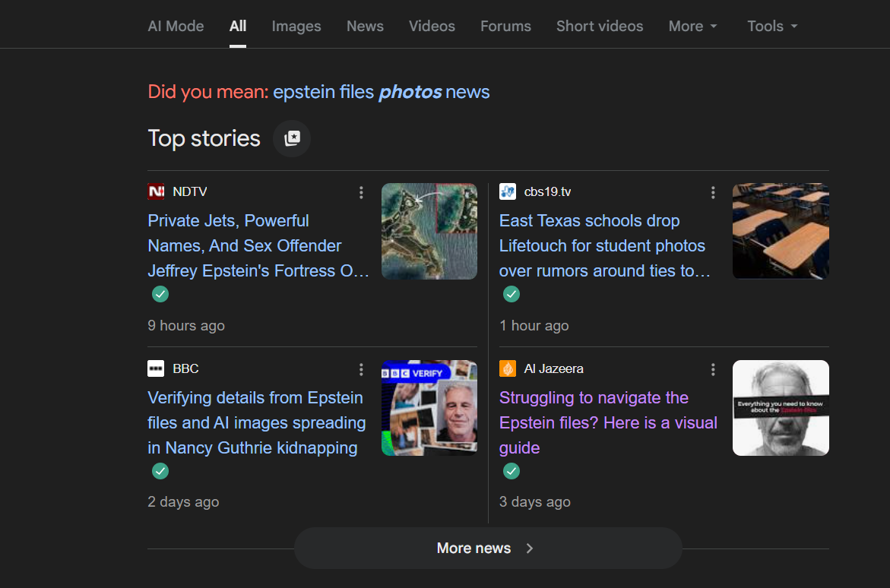Open three-dot menu for NDTV story
890x588 pixels.
click(361, 192)
